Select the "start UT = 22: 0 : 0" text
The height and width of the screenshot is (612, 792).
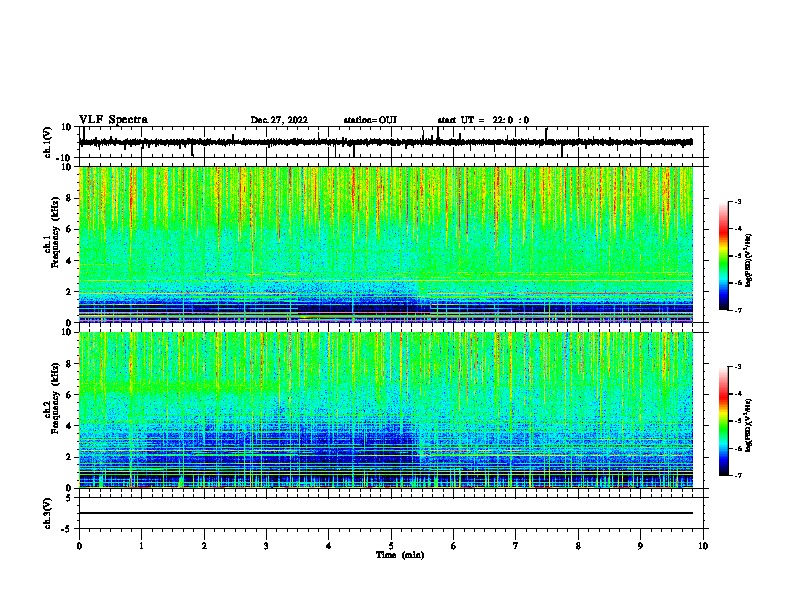[x=483, y=120]
